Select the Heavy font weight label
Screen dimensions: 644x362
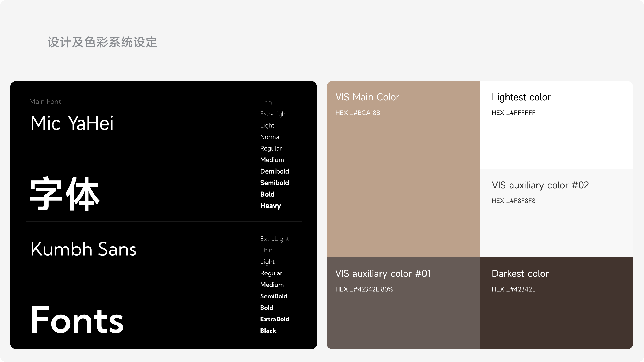tap(270, 206)
